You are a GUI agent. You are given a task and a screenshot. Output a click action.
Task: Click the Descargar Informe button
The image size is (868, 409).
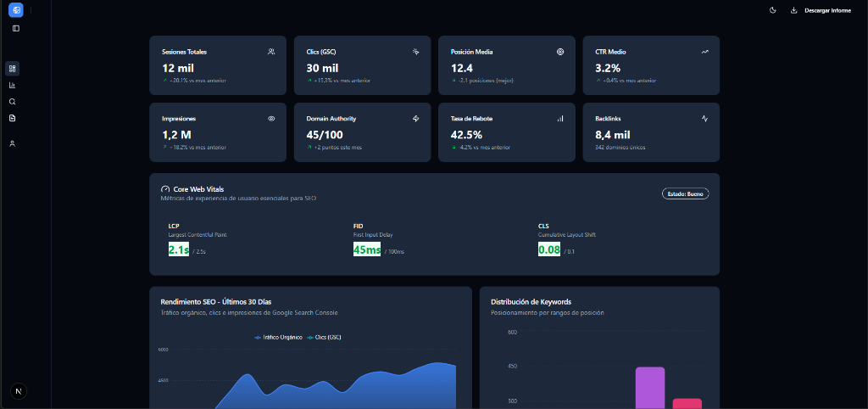coord(821,10)
